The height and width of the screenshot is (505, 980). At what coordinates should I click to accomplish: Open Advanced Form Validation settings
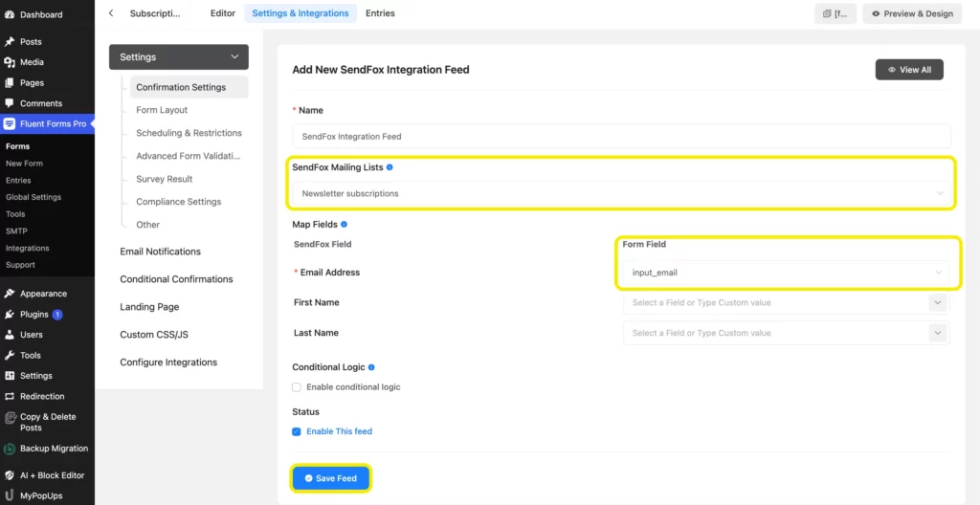189,156
